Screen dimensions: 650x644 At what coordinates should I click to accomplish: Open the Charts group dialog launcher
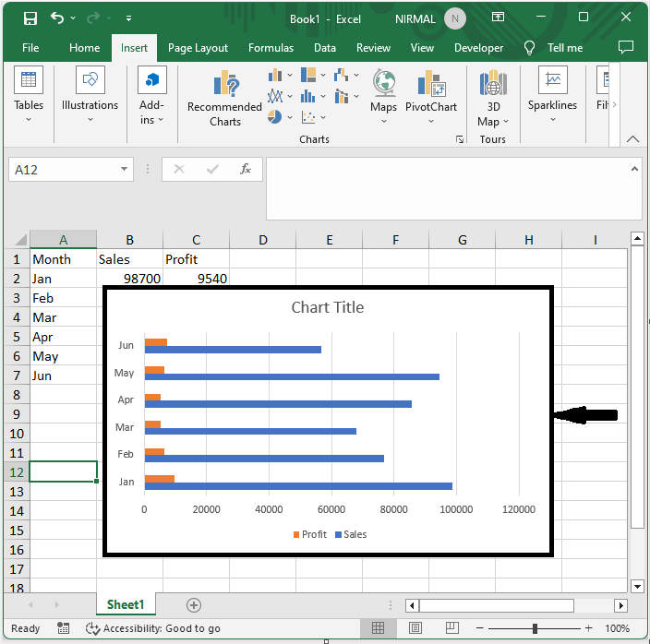(x=459, y=139)
